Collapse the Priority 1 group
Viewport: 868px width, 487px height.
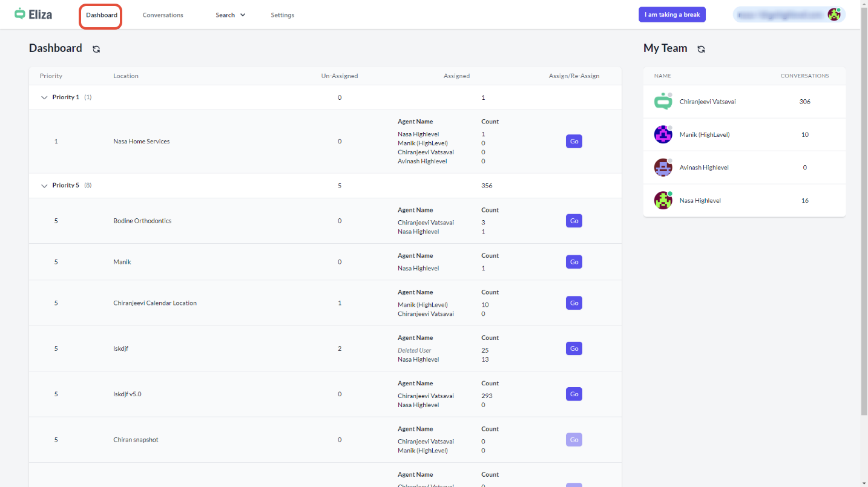[x=44, y=97]
